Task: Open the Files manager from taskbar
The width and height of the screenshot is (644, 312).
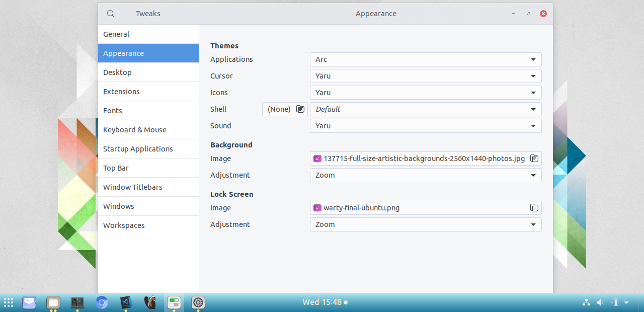Action: (x=53, y=302)
